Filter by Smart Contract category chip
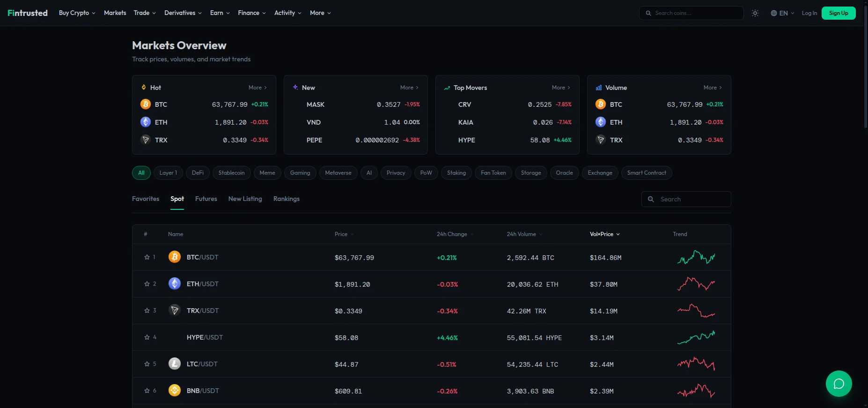 647,173
